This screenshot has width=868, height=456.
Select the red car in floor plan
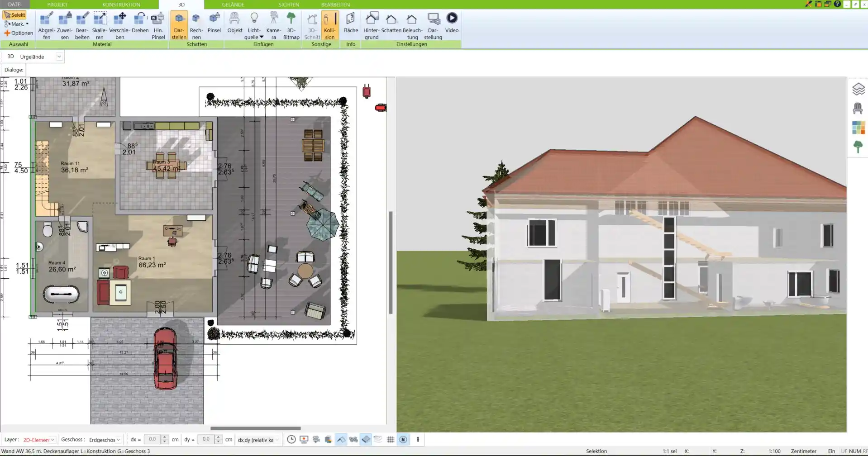click(x=165, y=358)
